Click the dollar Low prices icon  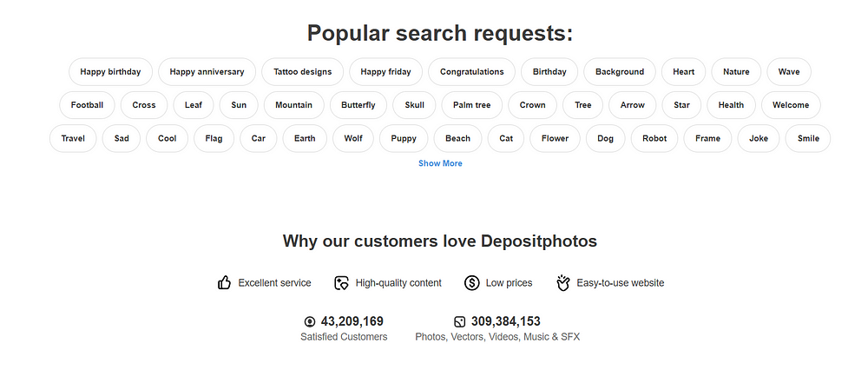point(471,282)
